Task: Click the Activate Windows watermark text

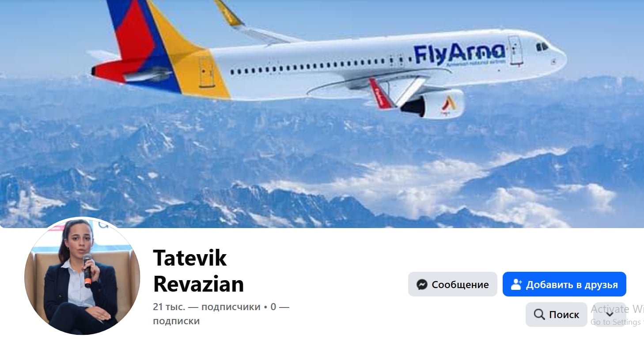Action: pyautogui.click(x=617, y=308)
